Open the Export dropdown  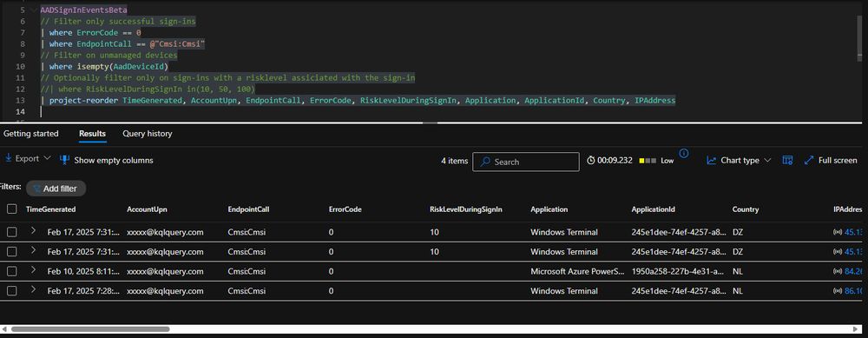[28, 158]
